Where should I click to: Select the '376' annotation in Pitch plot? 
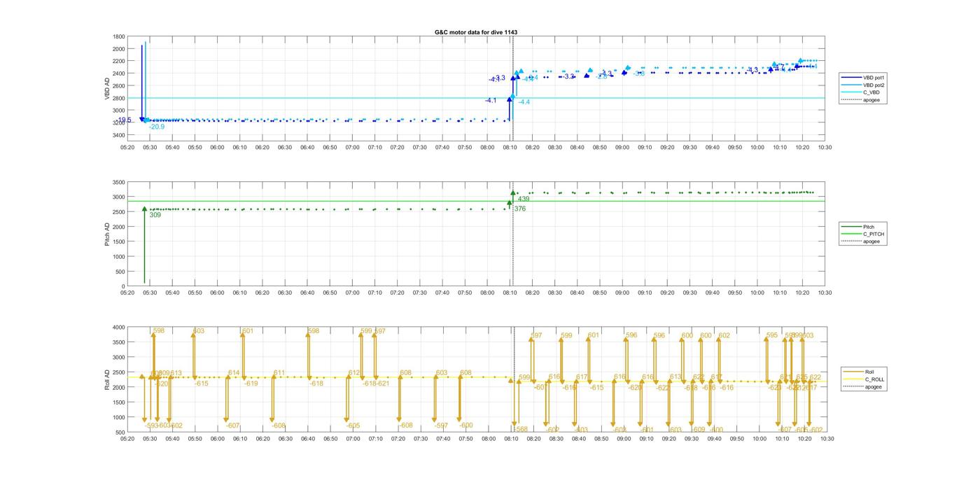pos(520,209)
